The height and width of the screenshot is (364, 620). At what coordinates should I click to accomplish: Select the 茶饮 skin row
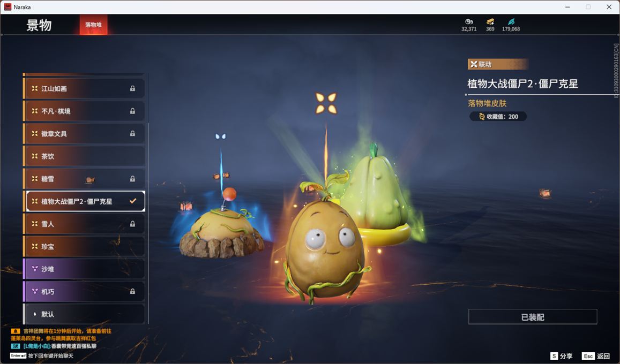tap(84, 156)
